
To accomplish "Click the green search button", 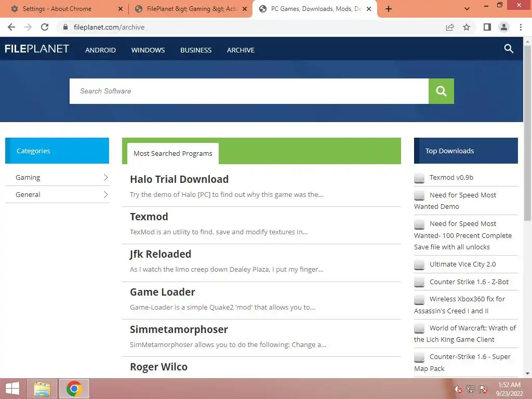I will (x=441, y=91).
